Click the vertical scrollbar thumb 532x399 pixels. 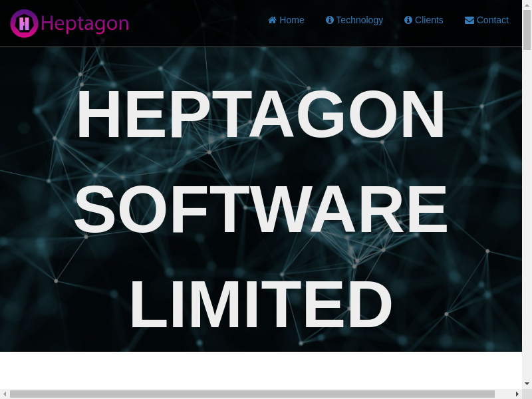527,30
